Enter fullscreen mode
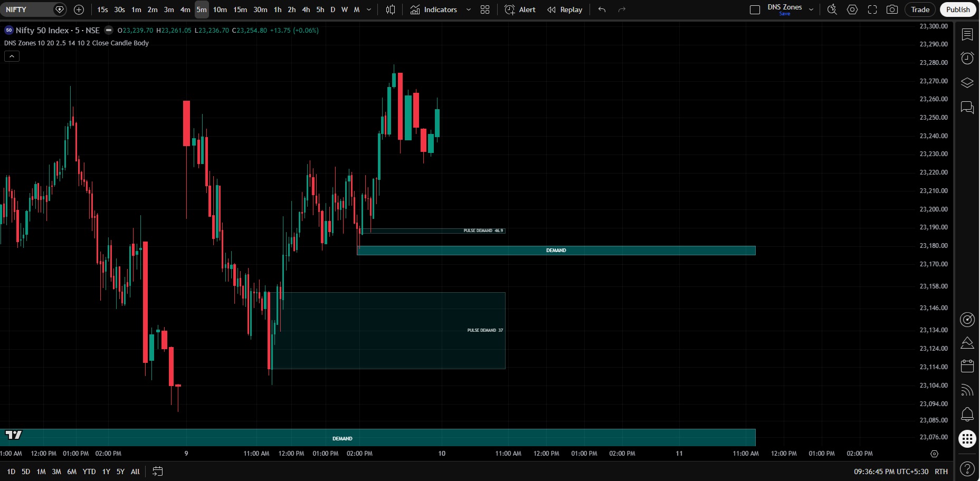This screenshot has height=481, width=980. [872, 9]
